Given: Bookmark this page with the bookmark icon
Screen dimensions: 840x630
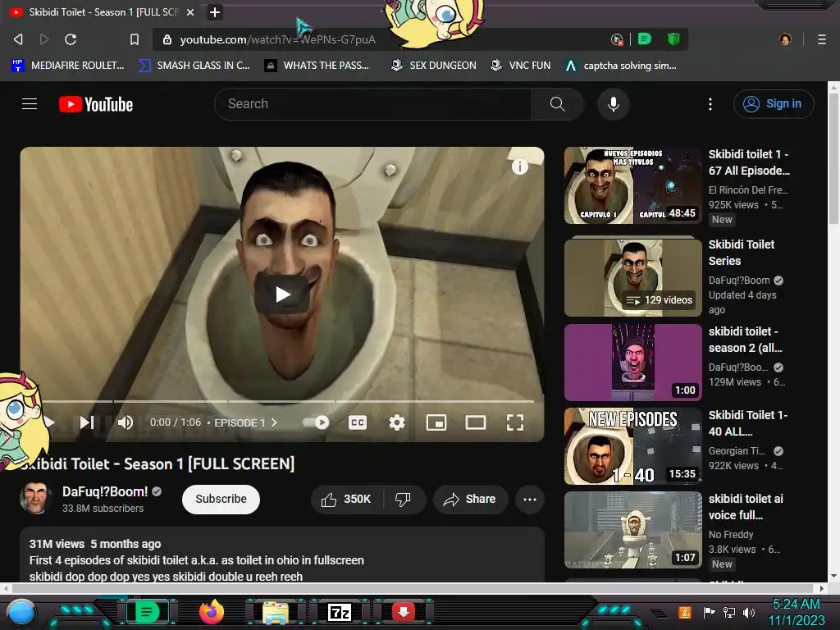Looking at the screenshot, I should point(134,39).
